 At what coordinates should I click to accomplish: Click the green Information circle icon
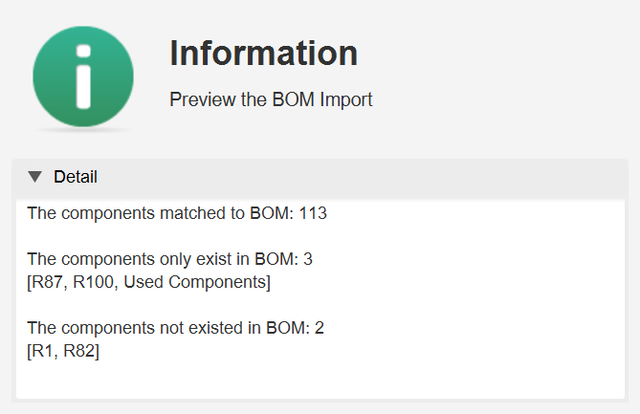tap(83, 76)
